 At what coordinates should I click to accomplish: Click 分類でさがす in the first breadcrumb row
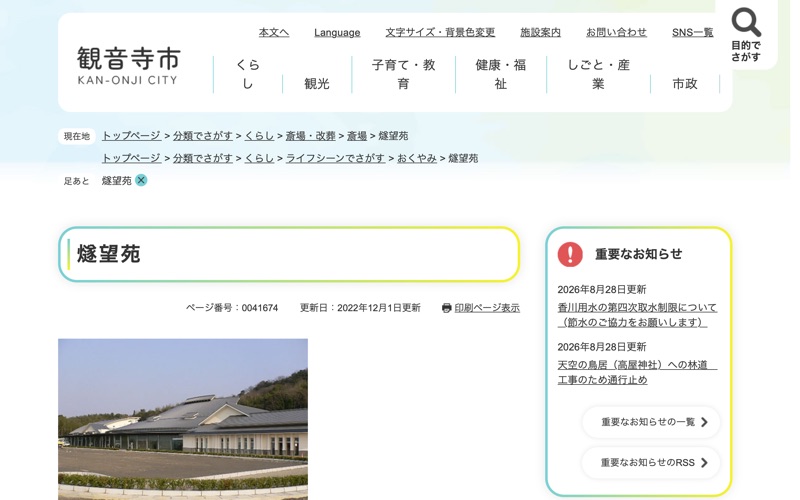[x=203, y=136]
